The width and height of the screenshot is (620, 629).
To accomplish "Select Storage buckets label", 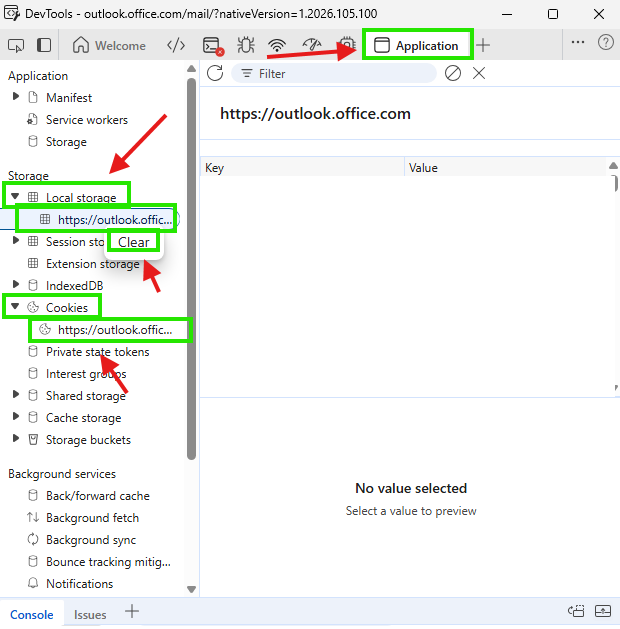I will point(88,440).
